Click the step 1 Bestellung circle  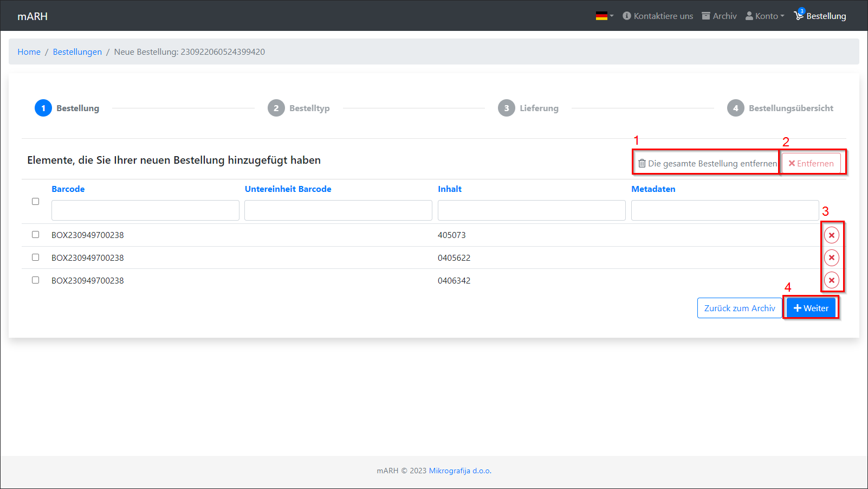point(43,108)
